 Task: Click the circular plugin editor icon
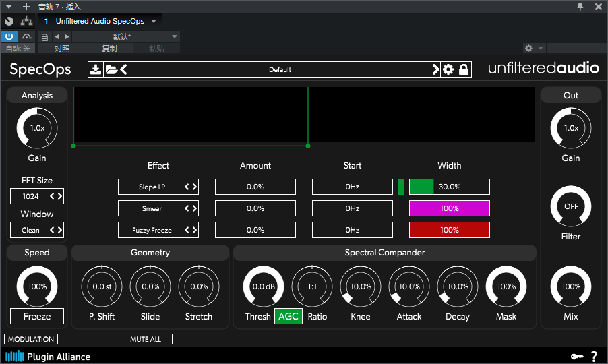(9, 21)
